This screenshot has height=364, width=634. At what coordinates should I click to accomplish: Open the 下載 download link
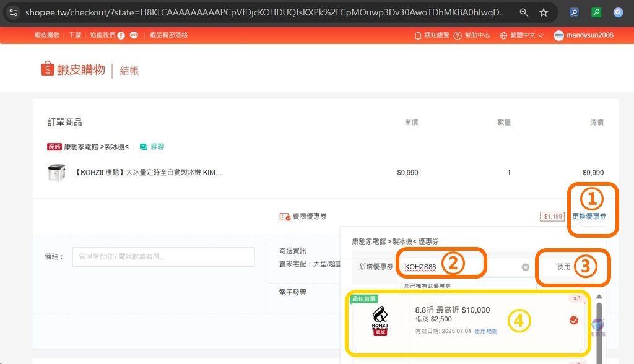click(75, 35)
